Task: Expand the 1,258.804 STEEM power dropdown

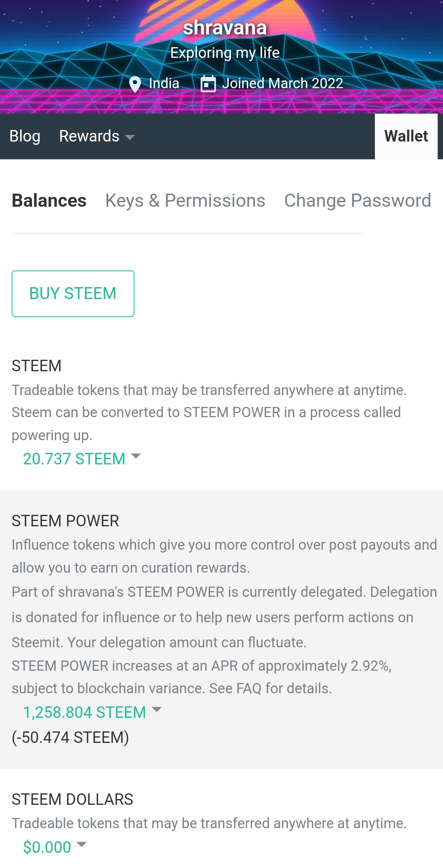Action: tap(92, 712)
